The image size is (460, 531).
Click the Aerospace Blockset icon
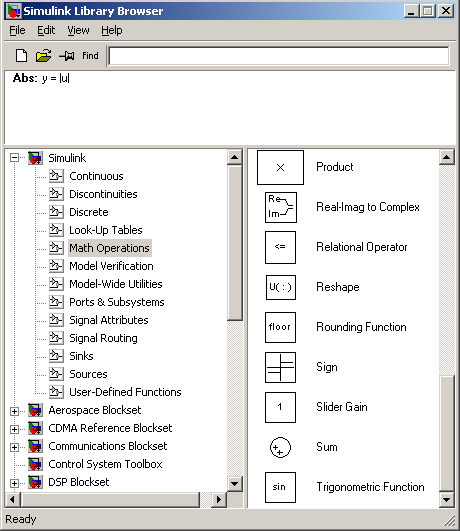coord(35,410)
